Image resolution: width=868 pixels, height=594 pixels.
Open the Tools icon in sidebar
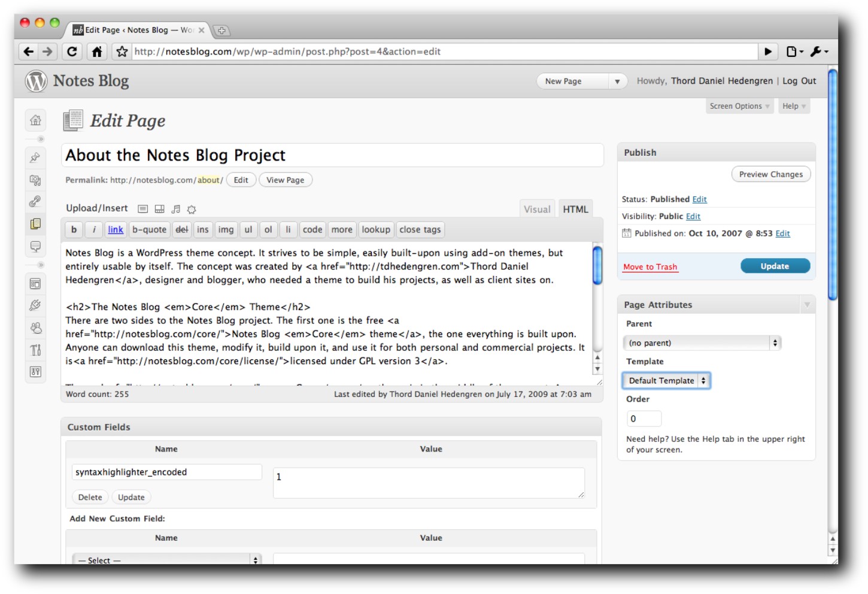coord(35,350)
